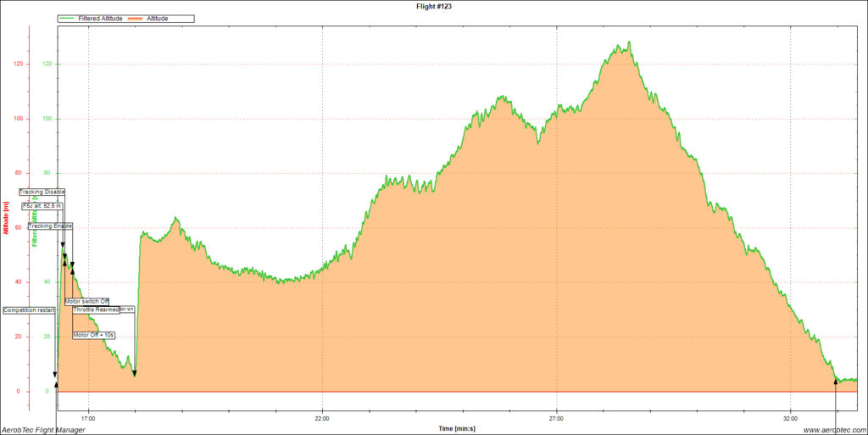The image size is (868, 435).
Task: Click the AerobTec Flight Manager text
Action: click(42, 430)
